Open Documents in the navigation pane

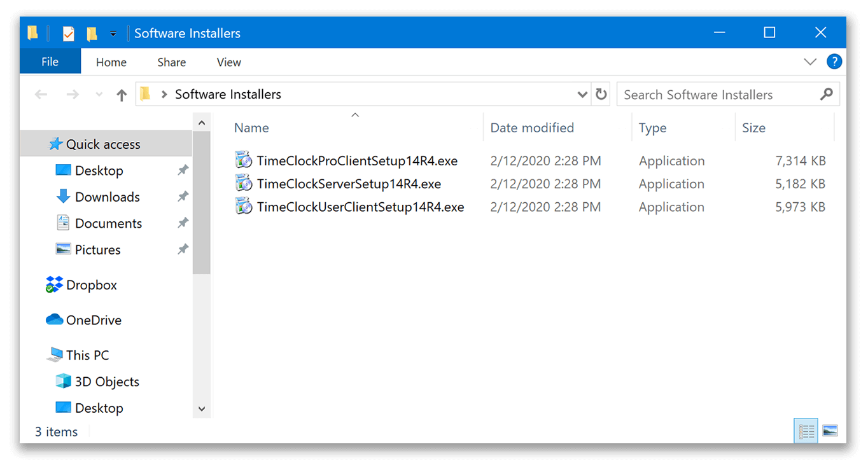[x=108, y=223]
